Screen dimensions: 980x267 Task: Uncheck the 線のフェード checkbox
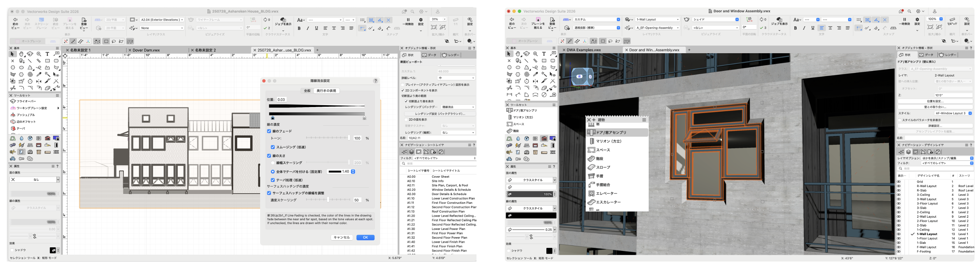click(x=269, y=131)
